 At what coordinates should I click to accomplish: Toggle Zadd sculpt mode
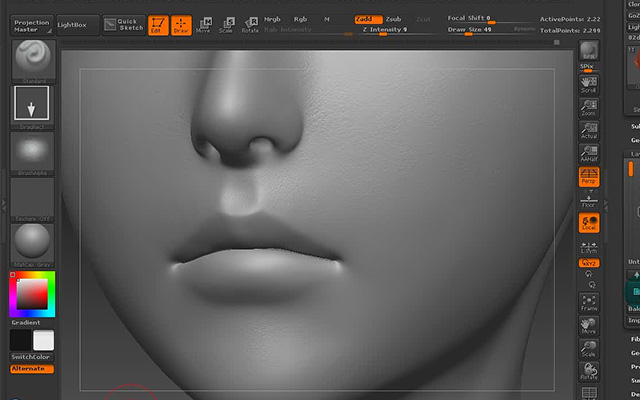pos(368,19)
